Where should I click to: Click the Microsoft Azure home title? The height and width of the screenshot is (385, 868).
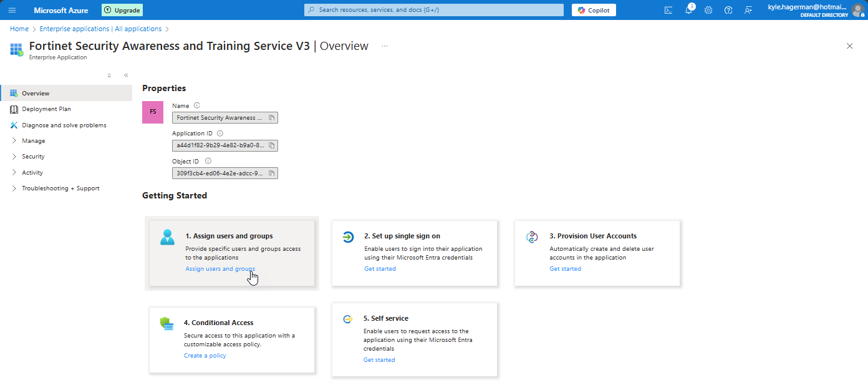click(x=61, y=10)
